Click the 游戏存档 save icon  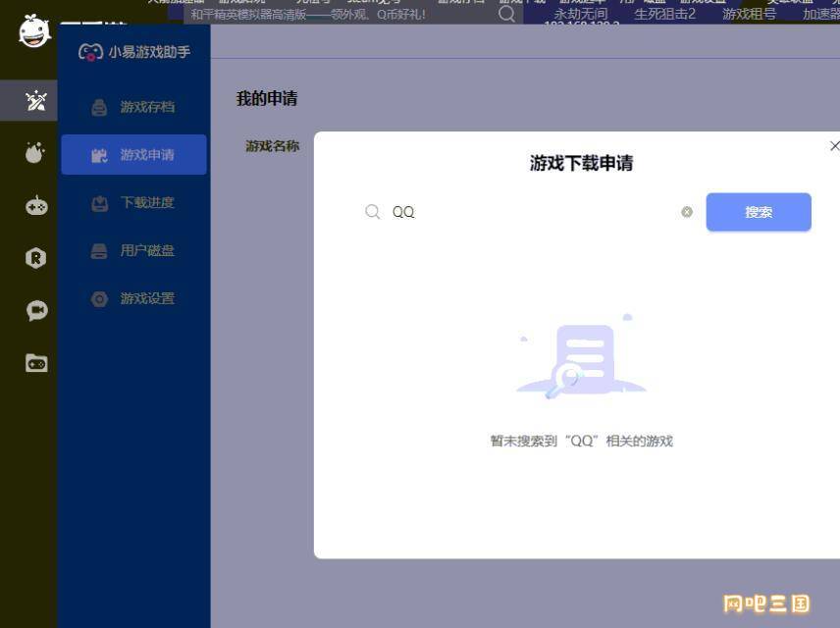(x=99, y=108)
